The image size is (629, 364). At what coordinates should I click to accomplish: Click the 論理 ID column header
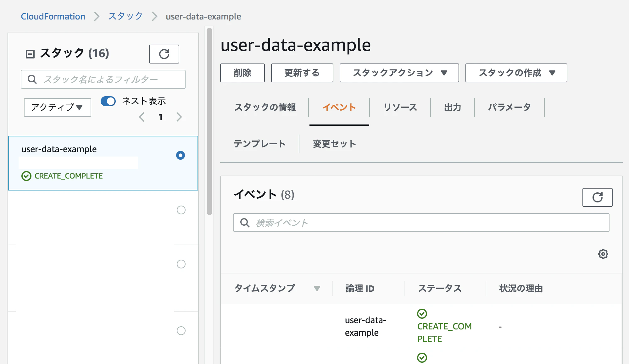point(360,288)
